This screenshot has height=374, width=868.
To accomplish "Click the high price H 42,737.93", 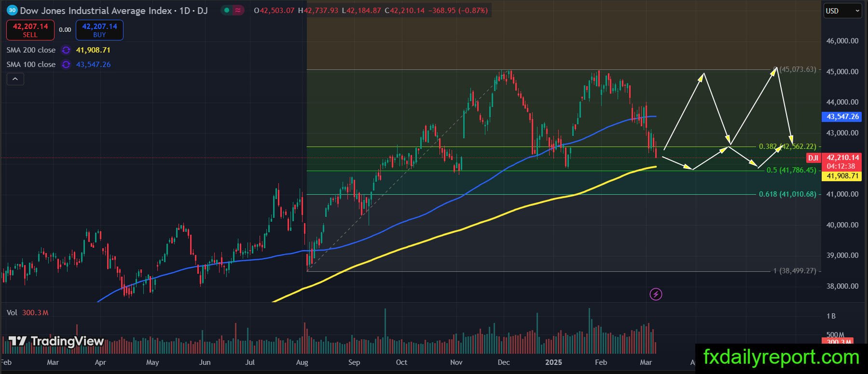I will click(x=318, y=11).
